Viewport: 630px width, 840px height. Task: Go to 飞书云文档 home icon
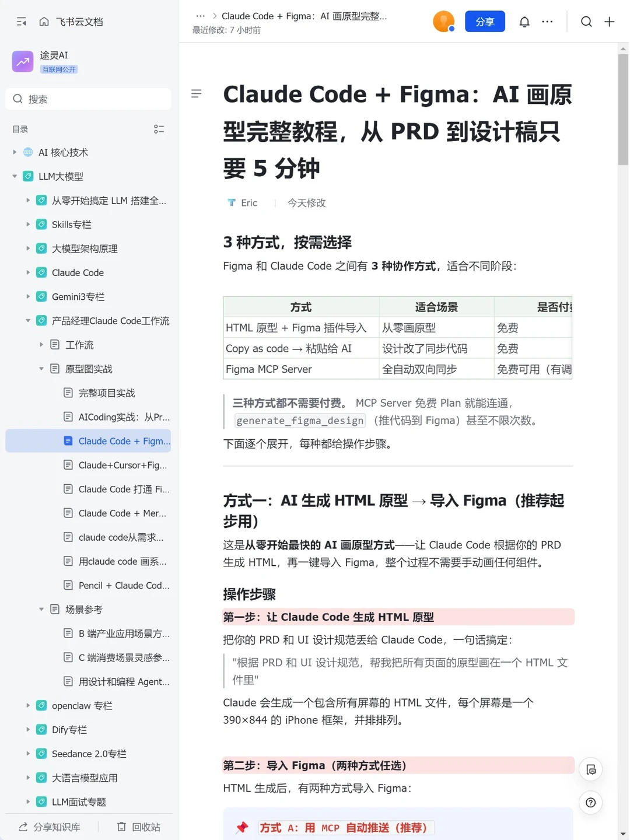(x=44, y=22)
